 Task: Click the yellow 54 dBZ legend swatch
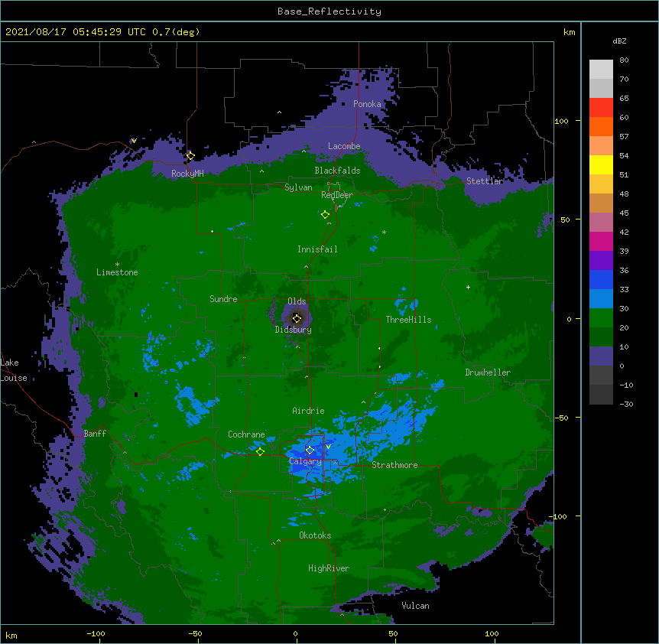point(601,164)
